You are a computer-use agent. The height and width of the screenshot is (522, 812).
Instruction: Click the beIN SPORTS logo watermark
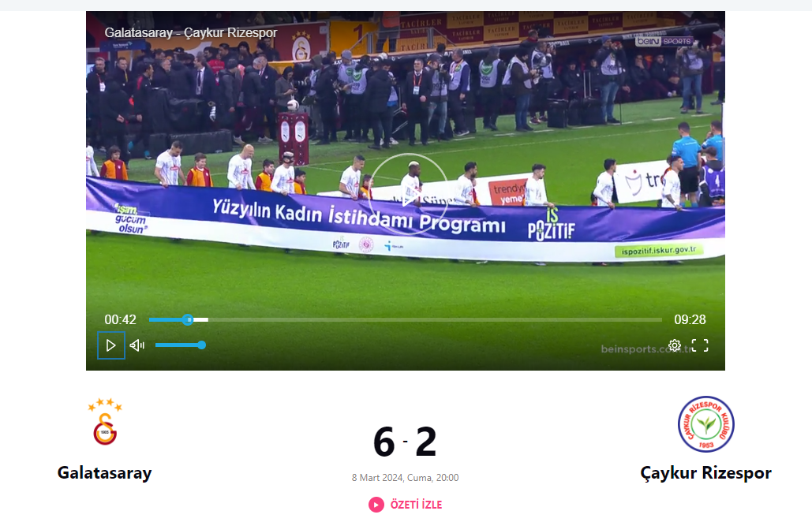pyautogui.click(x=664, y=41)
